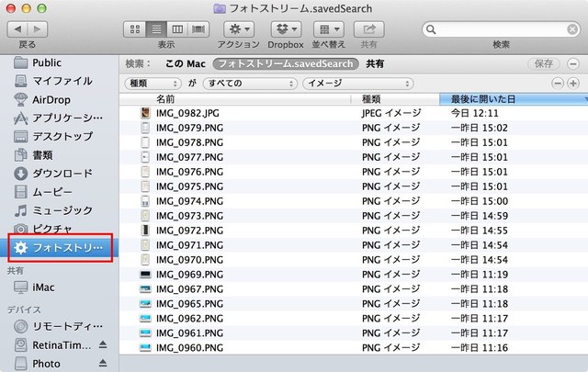Viewport: 588px width, 372px height.
Task: Eject the Photo device
Action: click(103, 363)
